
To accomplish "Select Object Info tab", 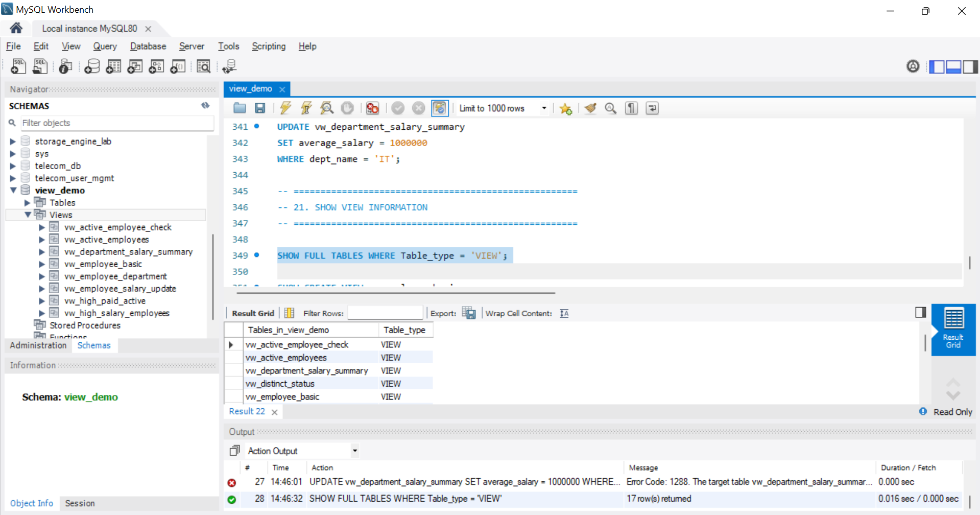I will click(32, 503).
